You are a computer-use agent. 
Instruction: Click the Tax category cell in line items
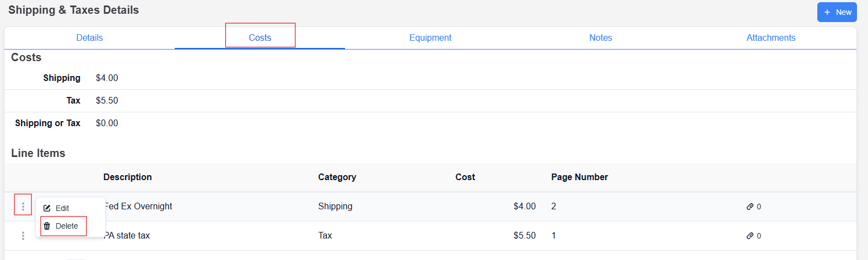coord(325,235)
